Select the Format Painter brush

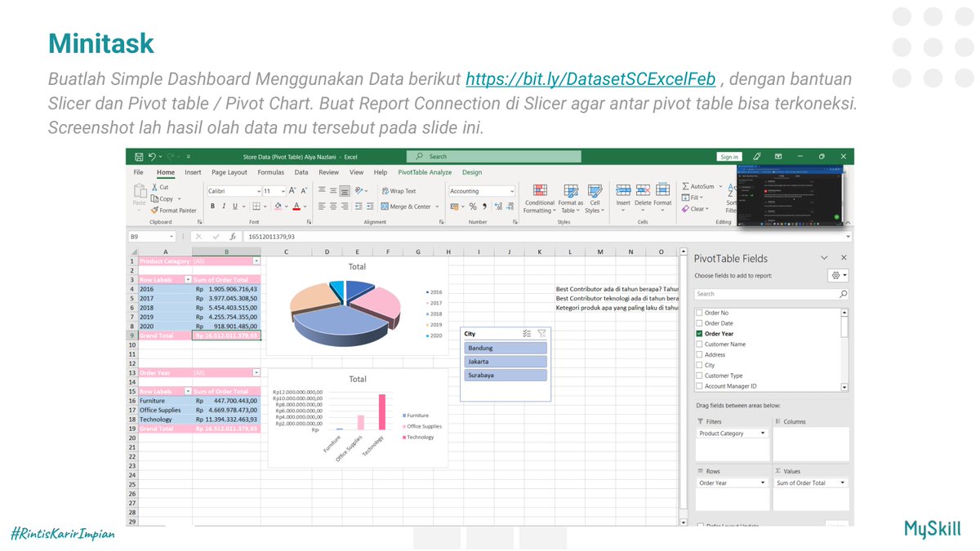pyautogui.click(x=154, y=210)
